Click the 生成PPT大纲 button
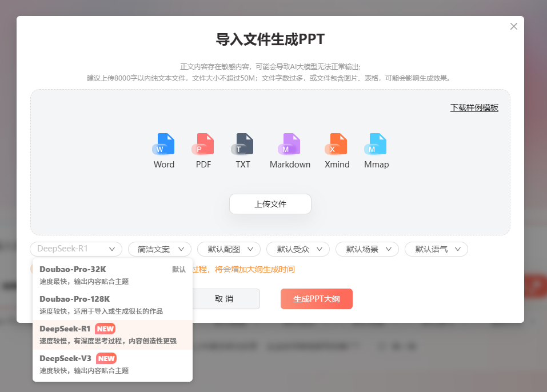Screen dimensions: 547x392 pos(317,299)
